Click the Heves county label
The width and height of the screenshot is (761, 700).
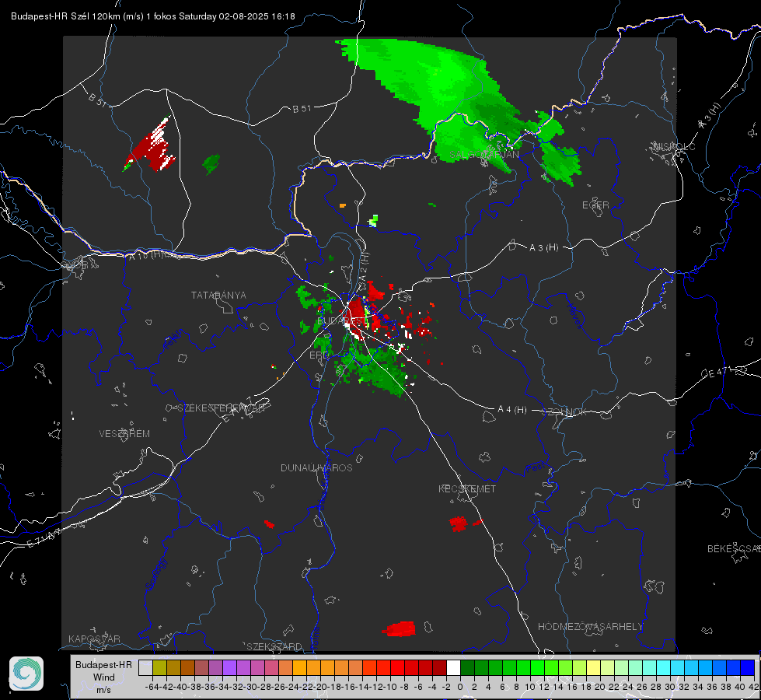[574, 317]
